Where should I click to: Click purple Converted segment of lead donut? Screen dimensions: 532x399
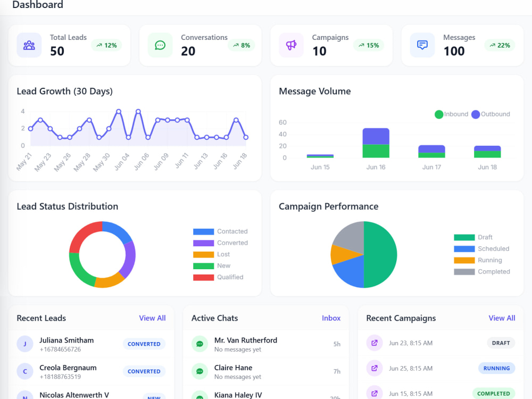click(129, 260)
